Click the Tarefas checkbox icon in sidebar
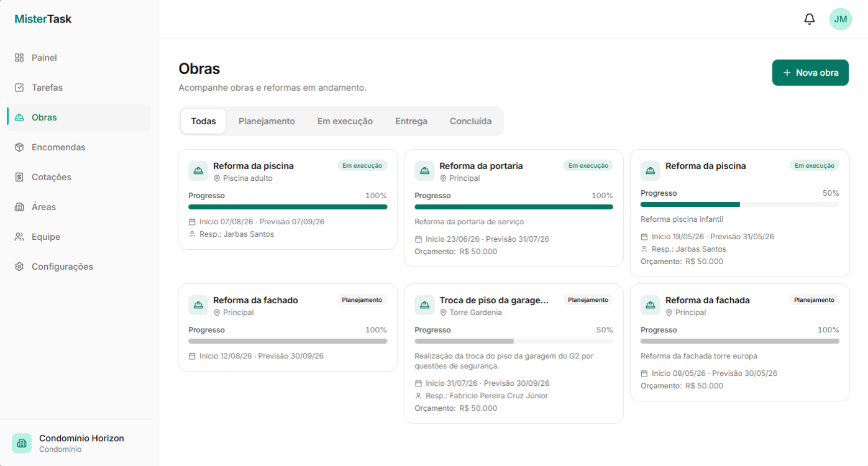Screen dimensions: 868x466 pyautogui.click(x=19, y=88)
